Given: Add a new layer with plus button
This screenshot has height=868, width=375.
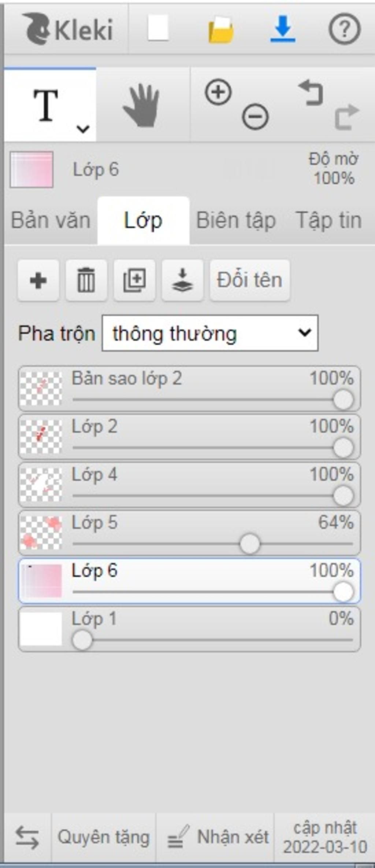Looking at the screenshot, I should click(x=38, y=280).
